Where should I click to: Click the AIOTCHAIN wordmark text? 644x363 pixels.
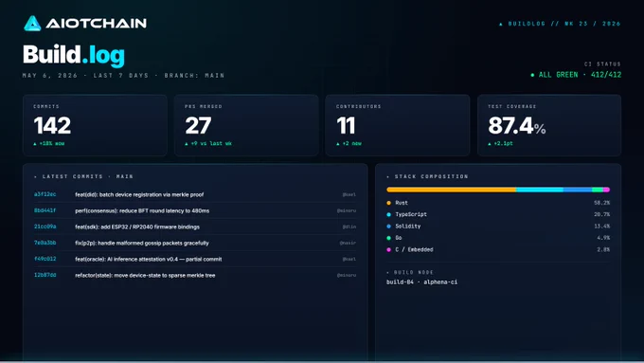(x=96, y=24)
